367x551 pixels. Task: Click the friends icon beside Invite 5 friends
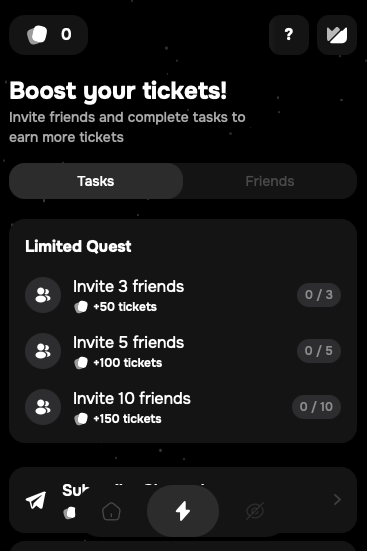(43, 351)
